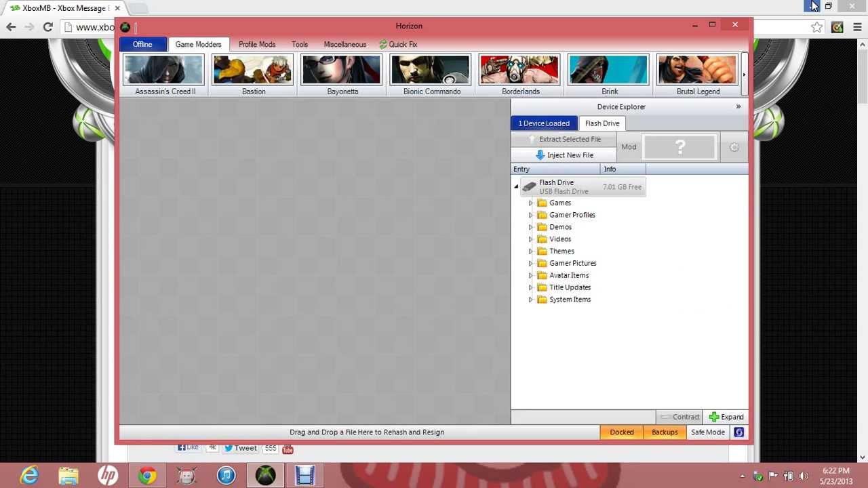
Task: Collapse Device Explorer with double-arrow icon
Action: 738,106
